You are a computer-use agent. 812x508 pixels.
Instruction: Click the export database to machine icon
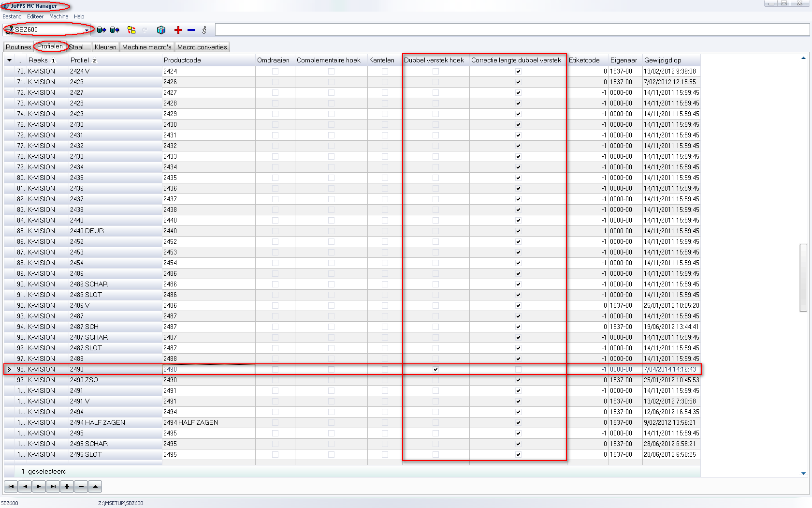click(101, 30)
